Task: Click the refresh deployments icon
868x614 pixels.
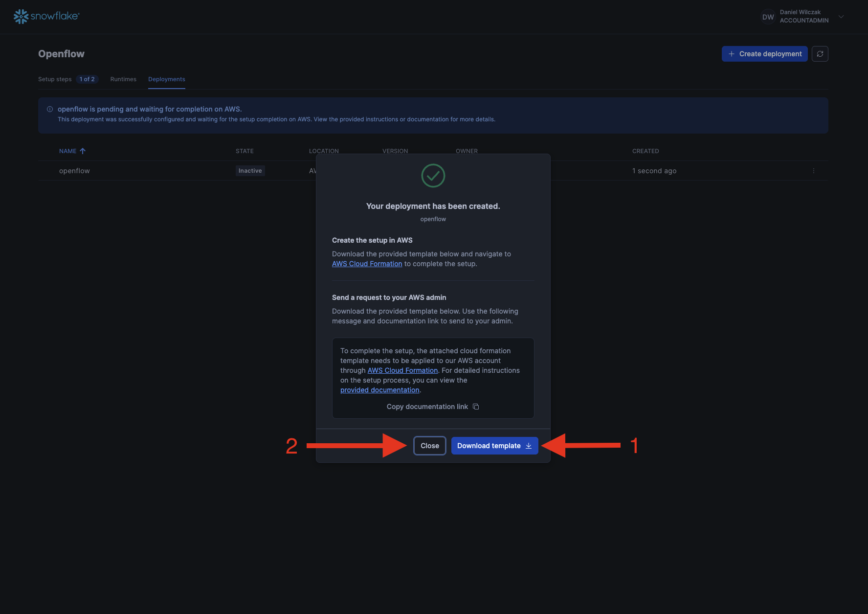Action: (x=820, y=54)
